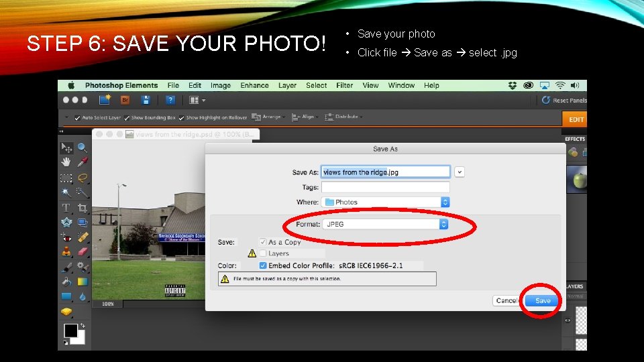Open the Arrange dropdown
644x362 pixels.
[x=268, y=117]
